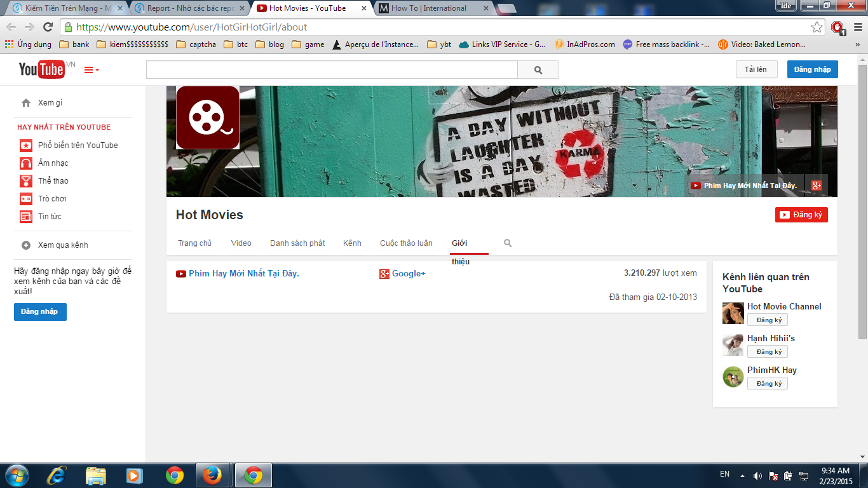Open the Ứng dụng apps shortcut

click(x=28, y=44)
